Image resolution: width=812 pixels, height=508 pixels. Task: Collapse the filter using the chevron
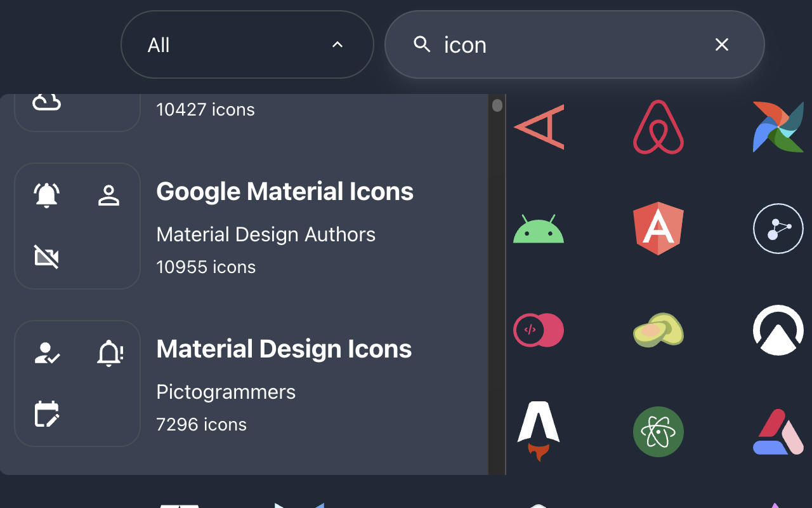(x=337, y=44)
